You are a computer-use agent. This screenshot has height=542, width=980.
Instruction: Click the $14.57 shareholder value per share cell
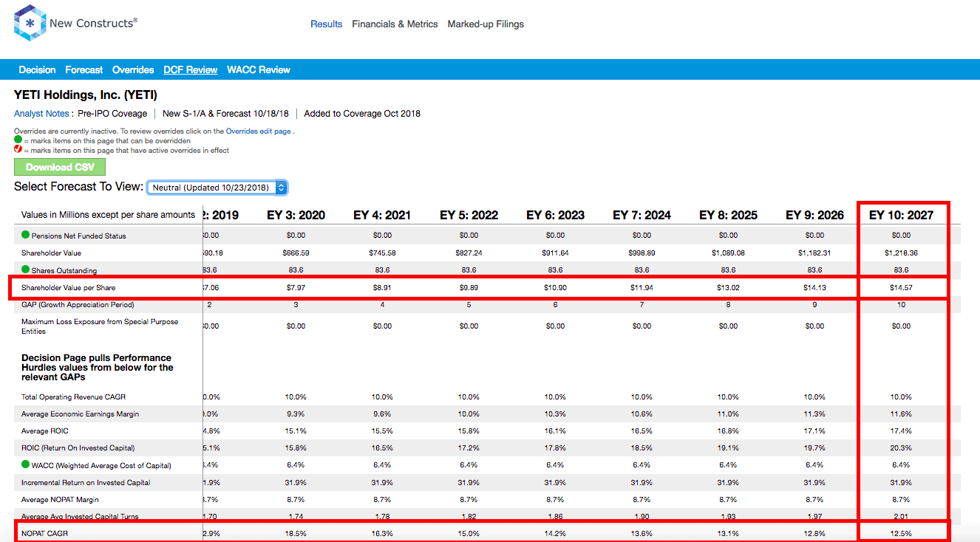click(901, 287)
